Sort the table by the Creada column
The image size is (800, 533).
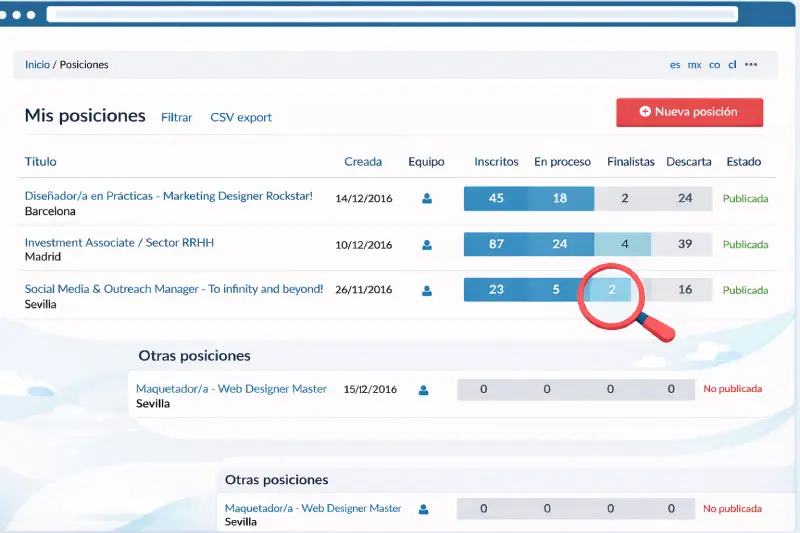(363, 162)
